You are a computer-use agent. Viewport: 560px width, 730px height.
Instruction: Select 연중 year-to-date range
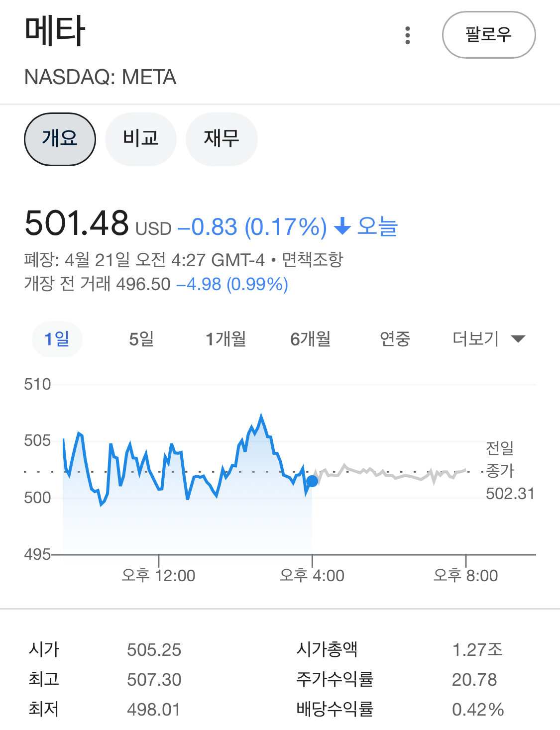pyautogui.click(x=395, y=339)
